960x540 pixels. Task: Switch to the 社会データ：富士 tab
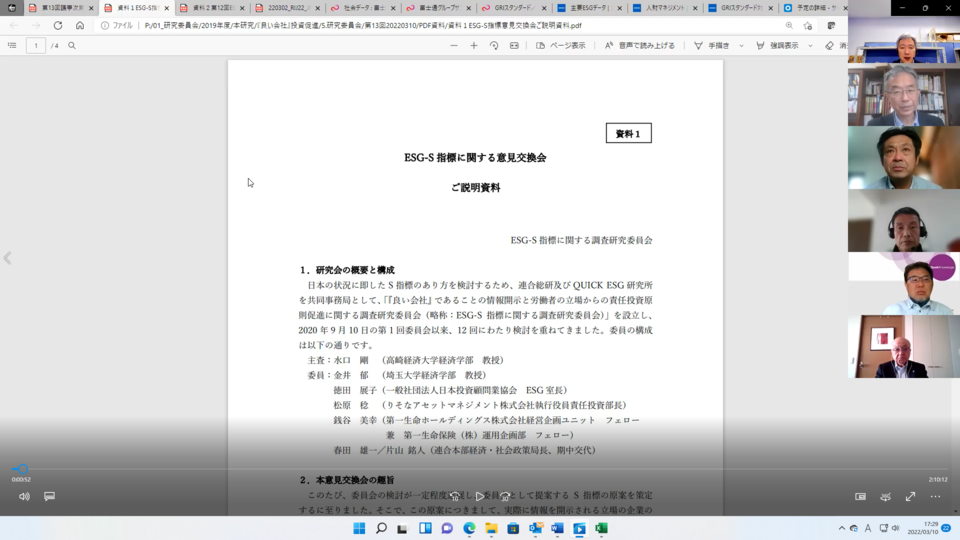tap(362, 8)
